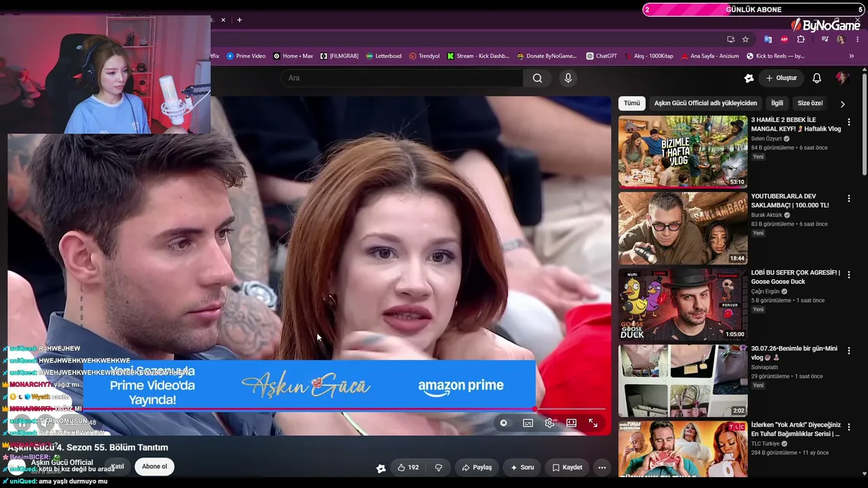
Task: Toggle theater mode in the player
Action: (x=572, y=423)
